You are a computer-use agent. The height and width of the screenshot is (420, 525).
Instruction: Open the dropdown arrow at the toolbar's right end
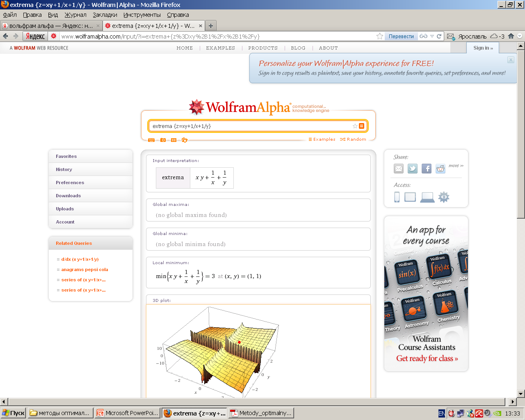pos(520,36)
